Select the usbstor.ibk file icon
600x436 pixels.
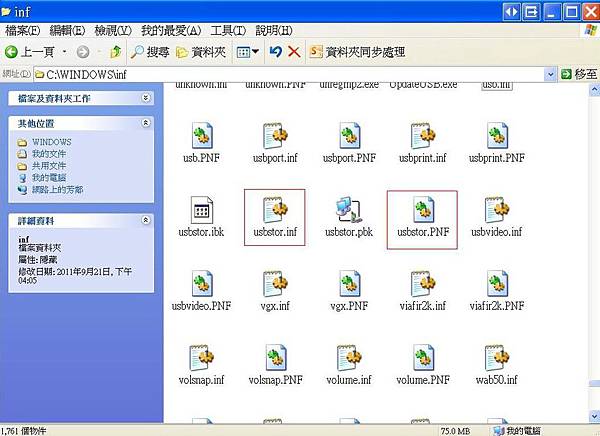click(x=202, y=210)
